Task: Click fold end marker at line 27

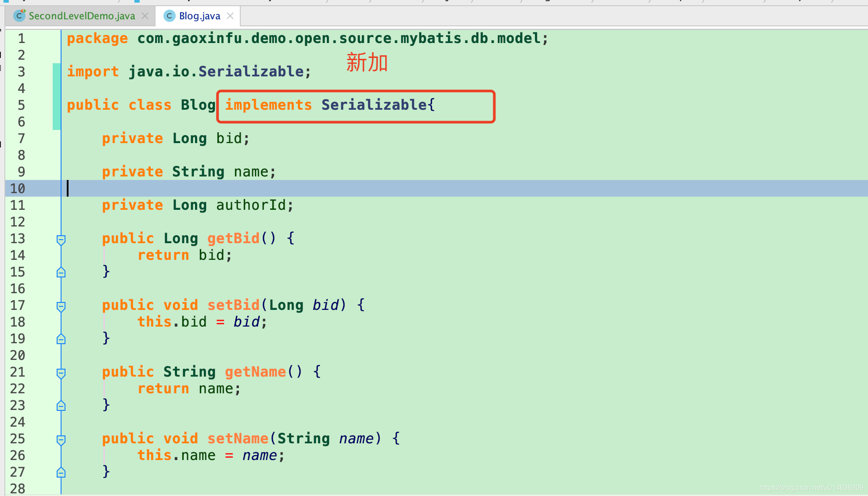Action: [x=61, y=472]
